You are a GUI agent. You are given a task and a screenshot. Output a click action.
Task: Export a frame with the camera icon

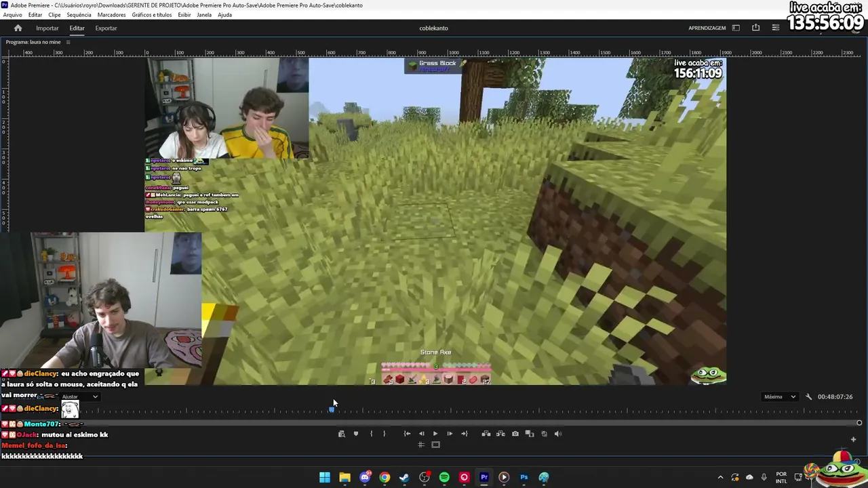tap(515, 434)
